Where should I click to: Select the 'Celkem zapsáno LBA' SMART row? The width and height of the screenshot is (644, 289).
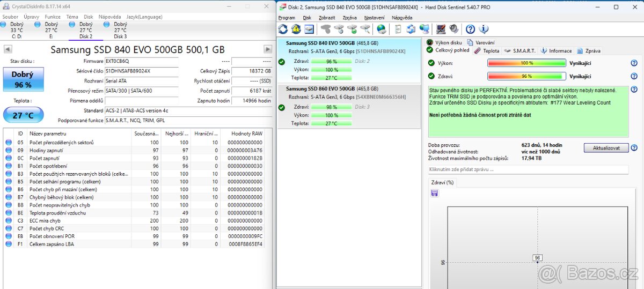click(x=135, y=243)
